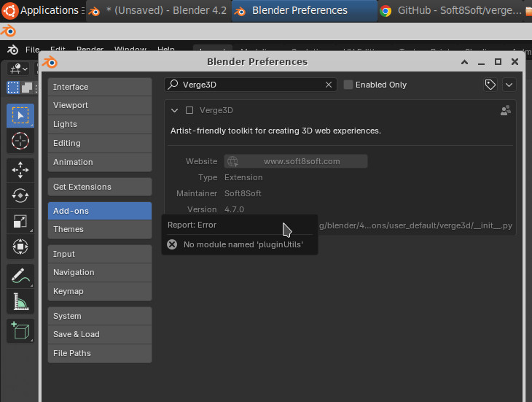Open the editor type dropdown in viewport header
The height and width of the screenshot is (402, 532).
pos(19,69)
